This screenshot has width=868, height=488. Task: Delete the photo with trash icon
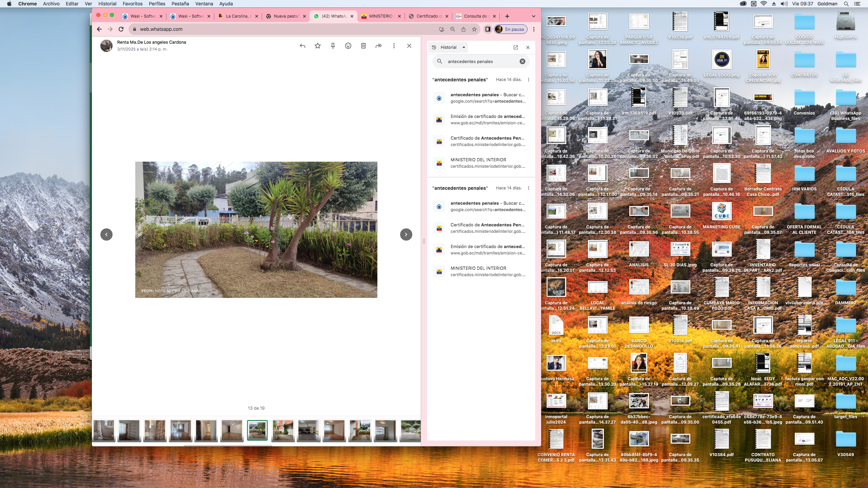(363, 46)
